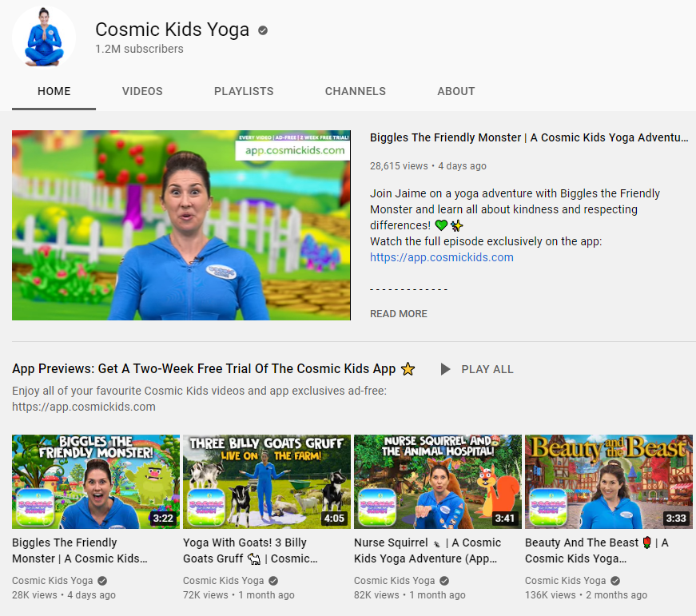Image resolution: width=696 pixels, height=616 pixels.
Task: Open the App Previews playlist title
Action: (213, 369)
